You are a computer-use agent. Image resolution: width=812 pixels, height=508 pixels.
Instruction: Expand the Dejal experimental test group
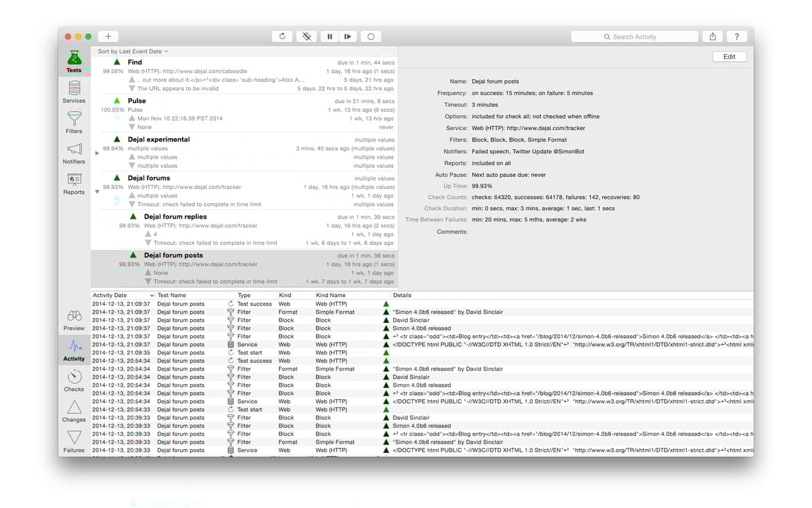coord(97,153)
